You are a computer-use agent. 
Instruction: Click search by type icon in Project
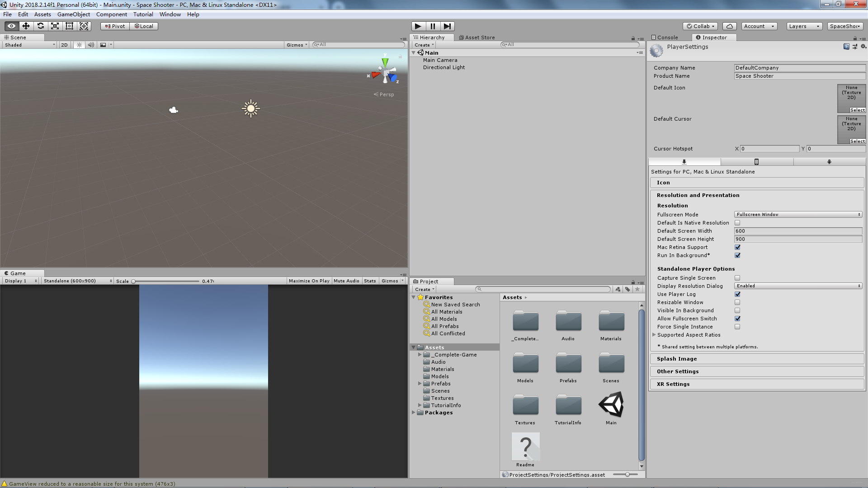pyautogui.click(x=618, y=289)
